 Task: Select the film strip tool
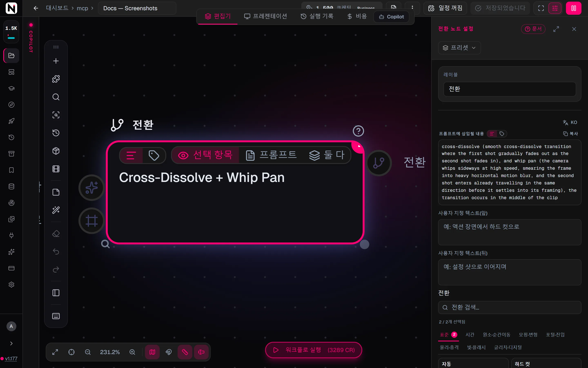coord(56,169)
